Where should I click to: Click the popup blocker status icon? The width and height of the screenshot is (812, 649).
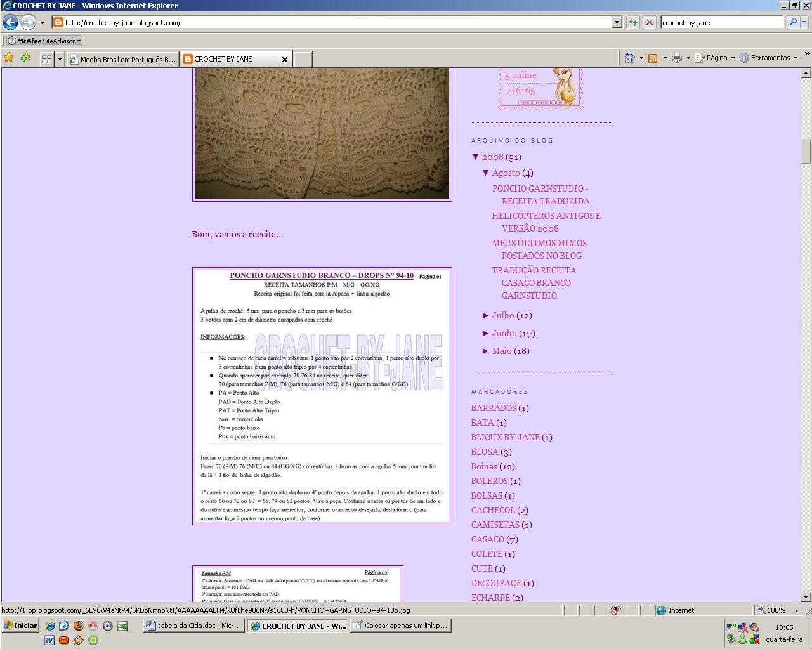click(615, 610)
